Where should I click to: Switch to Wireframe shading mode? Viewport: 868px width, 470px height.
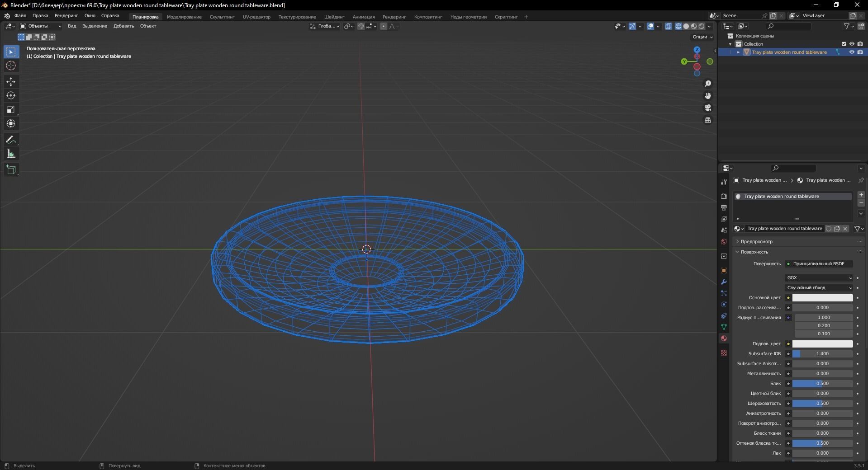tap(678, 26)
